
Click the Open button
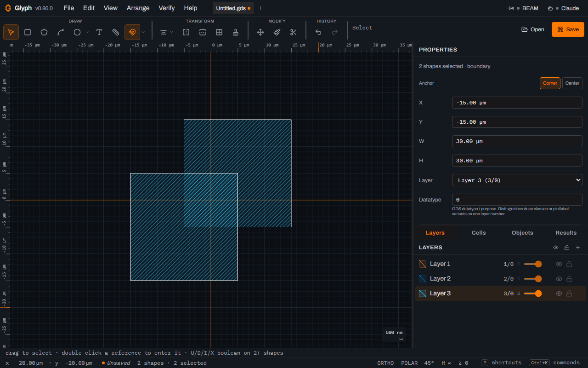pos(533,29)
